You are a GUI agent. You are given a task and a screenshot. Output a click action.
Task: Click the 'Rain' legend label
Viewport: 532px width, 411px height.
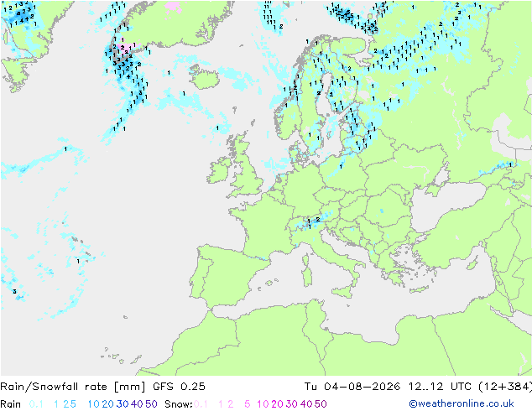pyautogui.click(x=11, y=404)
